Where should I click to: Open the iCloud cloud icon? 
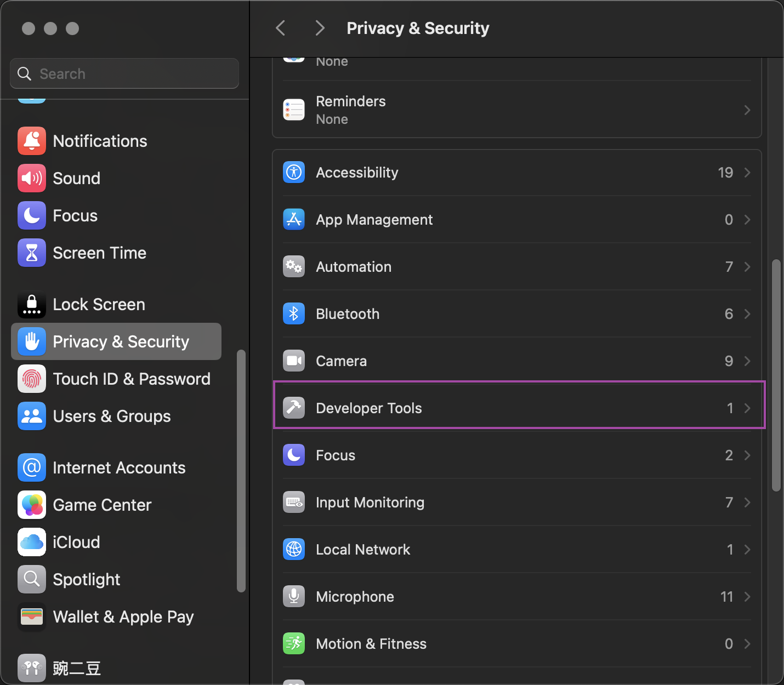(x=32, y=542)
